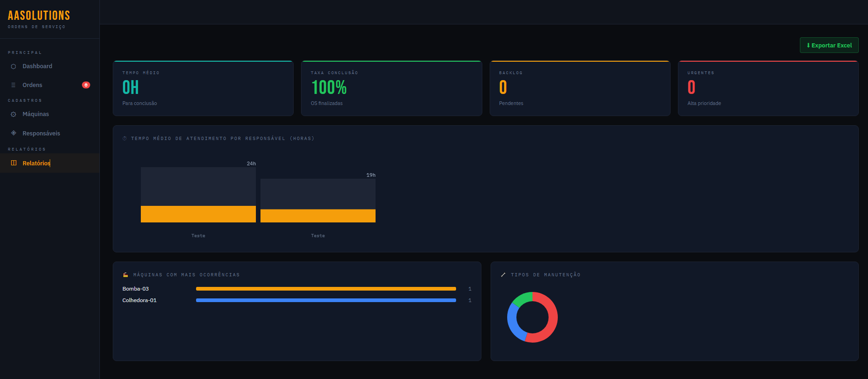Click the Colhedora-01 blue progress bar
The image size is (868, 379).
pyautogui.click(x=326, y=300)
